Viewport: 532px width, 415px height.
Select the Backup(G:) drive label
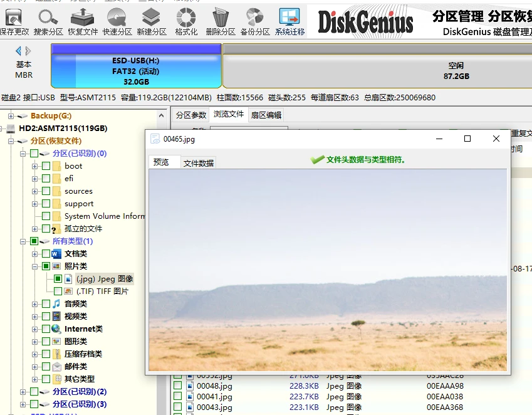click(51, 116)
